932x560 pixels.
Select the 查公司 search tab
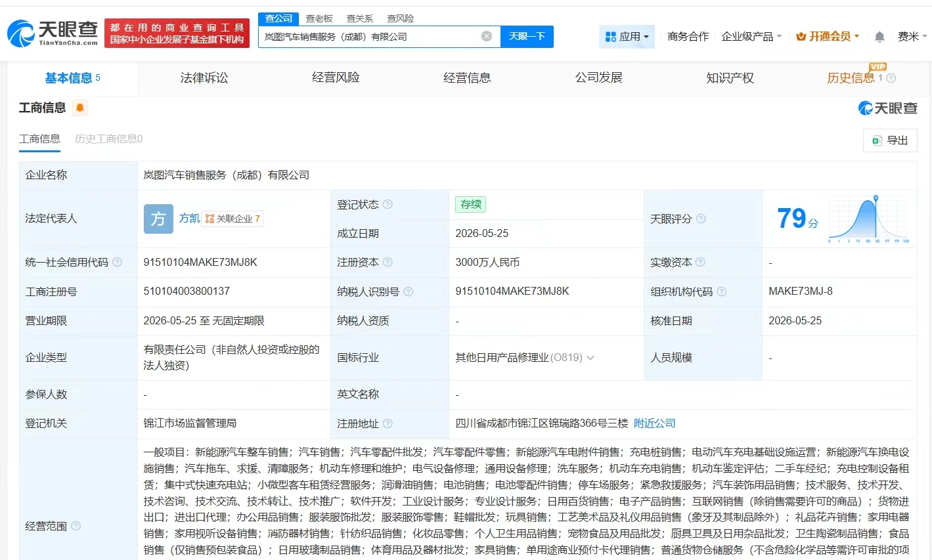click(x=278, y=18)
